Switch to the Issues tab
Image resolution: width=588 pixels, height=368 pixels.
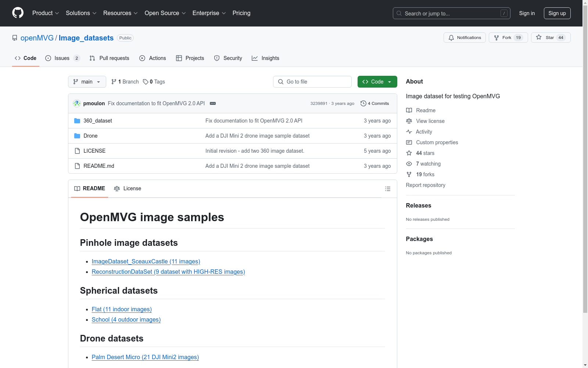(62, 58)
